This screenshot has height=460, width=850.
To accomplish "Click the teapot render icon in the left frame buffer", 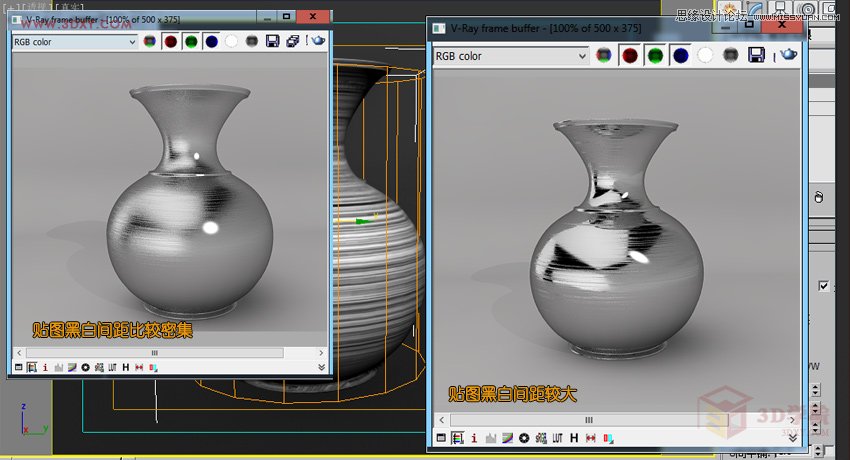I will pos(318,41).
